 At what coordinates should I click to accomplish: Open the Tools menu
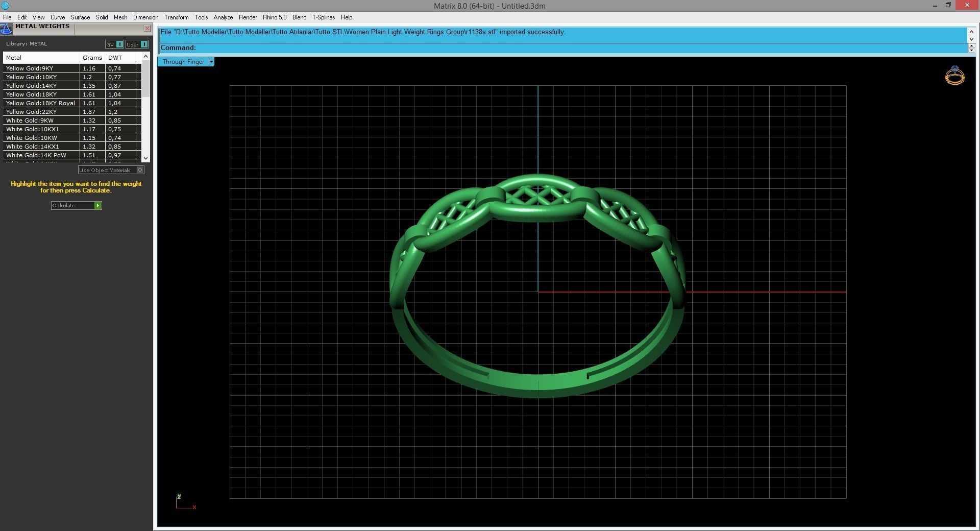[201, 17]
